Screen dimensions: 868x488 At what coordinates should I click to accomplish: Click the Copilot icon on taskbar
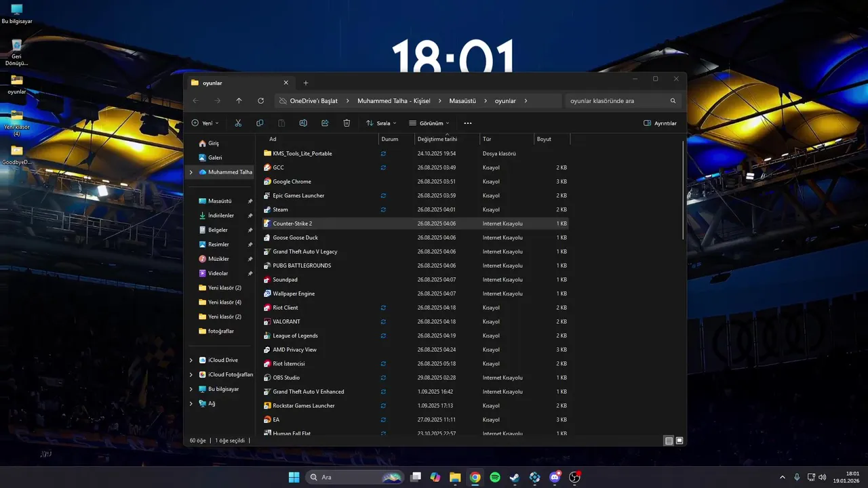click(x=435, y=477)
